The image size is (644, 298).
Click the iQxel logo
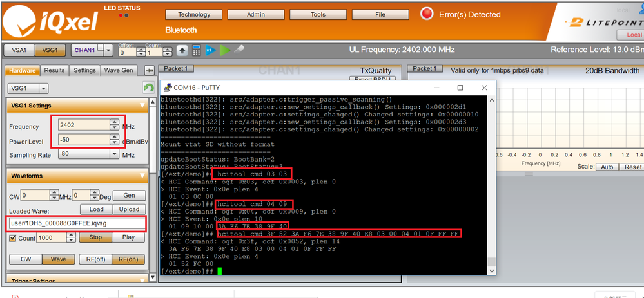[52, 21]
